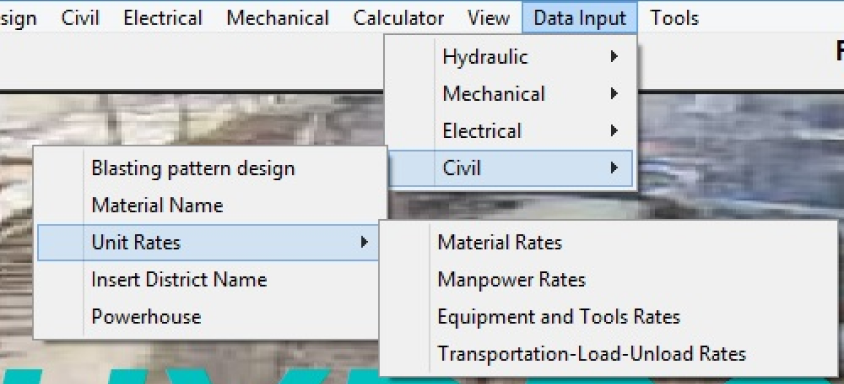The width and height of the screenshot is (844, 384).
Task: Open the Calculator menu
Action: click(398, 18)
